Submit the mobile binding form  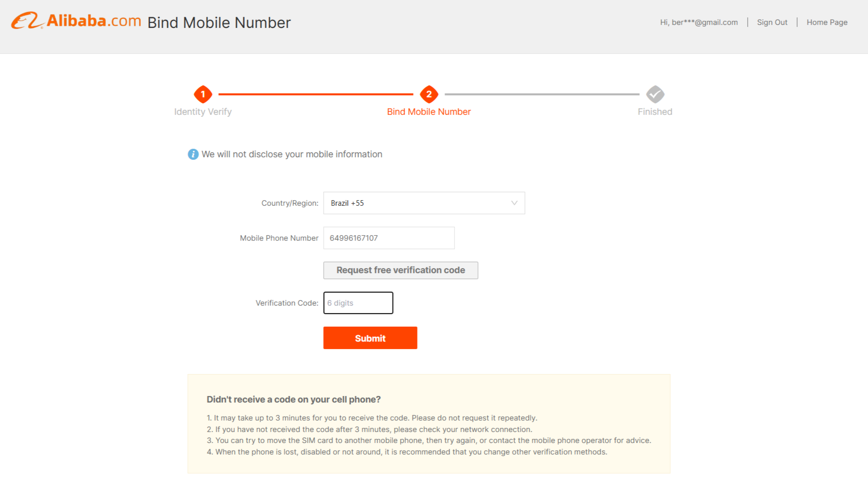click(370, 338)
